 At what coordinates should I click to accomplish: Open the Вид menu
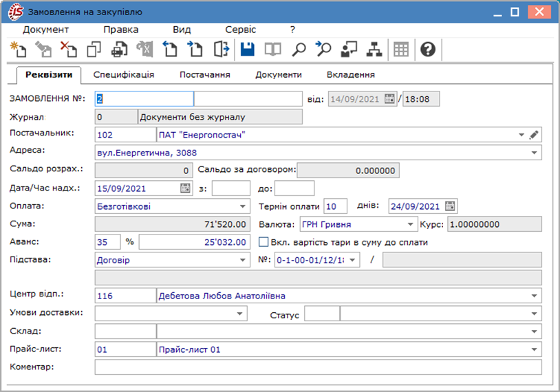(182, 30)
